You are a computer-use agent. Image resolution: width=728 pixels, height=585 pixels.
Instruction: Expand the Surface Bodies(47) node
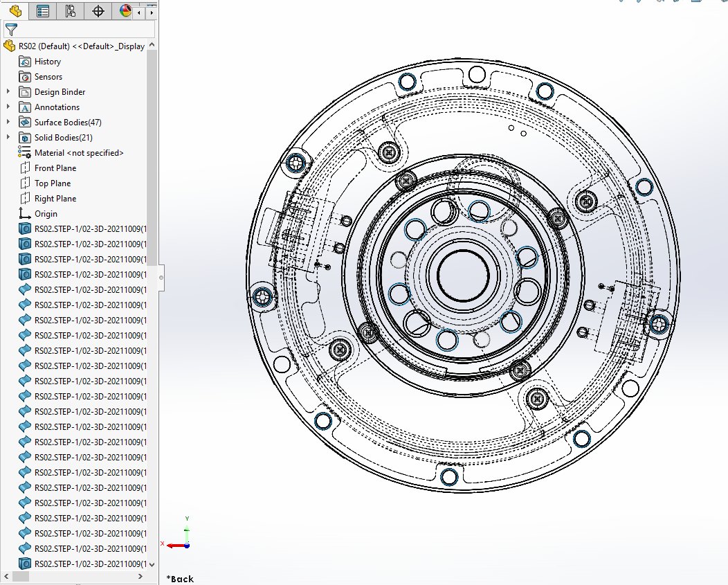click(8, 123)
